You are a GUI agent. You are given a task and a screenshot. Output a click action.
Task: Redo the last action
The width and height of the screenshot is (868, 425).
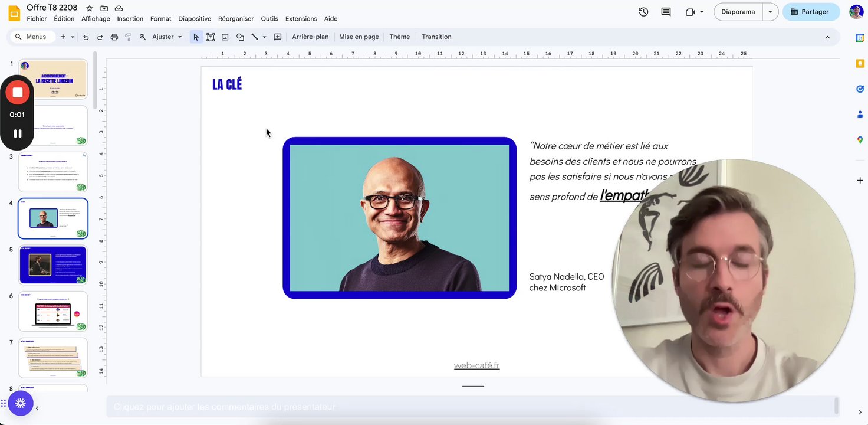coord(100,37)
